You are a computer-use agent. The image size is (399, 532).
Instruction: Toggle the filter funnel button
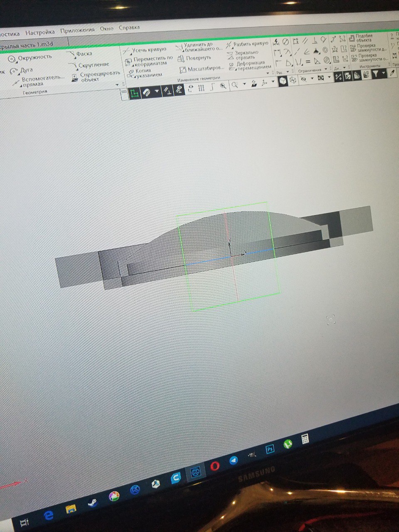(x=376, y=74)
